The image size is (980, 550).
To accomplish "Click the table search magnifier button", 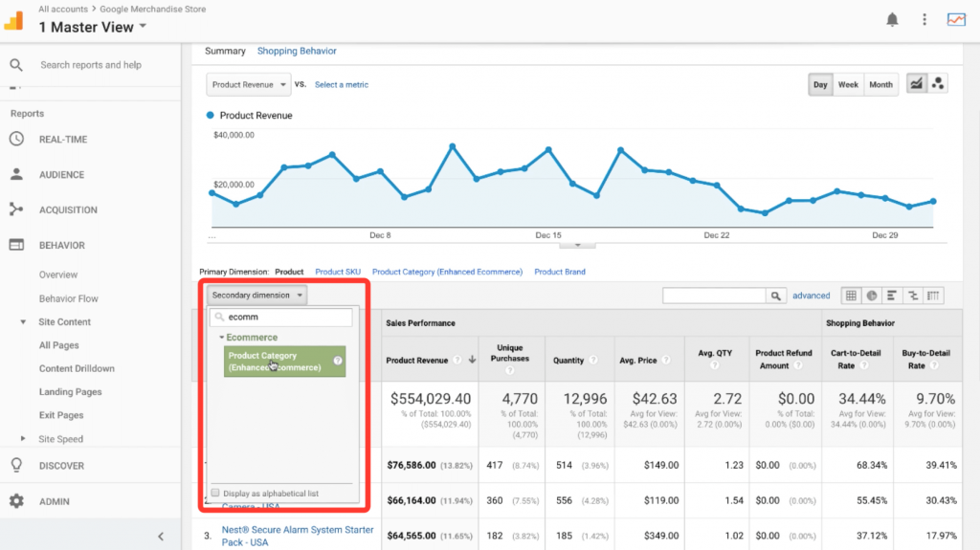I will click(x=775, y=296).
